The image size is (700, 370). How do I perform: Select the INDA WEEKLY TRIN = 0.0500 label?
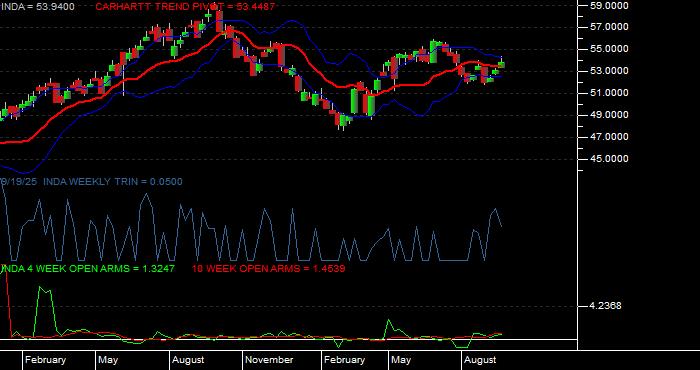click(x=113, y=182)
